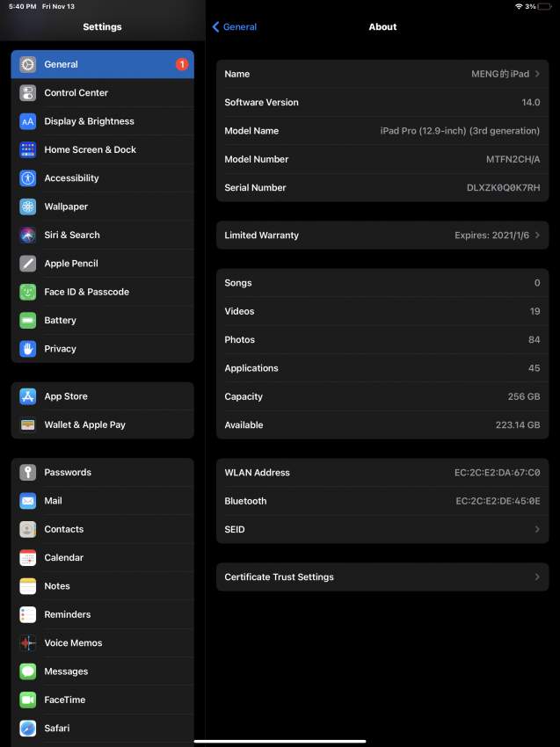Select General in the sidebar
Viewport: 560px width, 747px height.
tap(103, 64)
